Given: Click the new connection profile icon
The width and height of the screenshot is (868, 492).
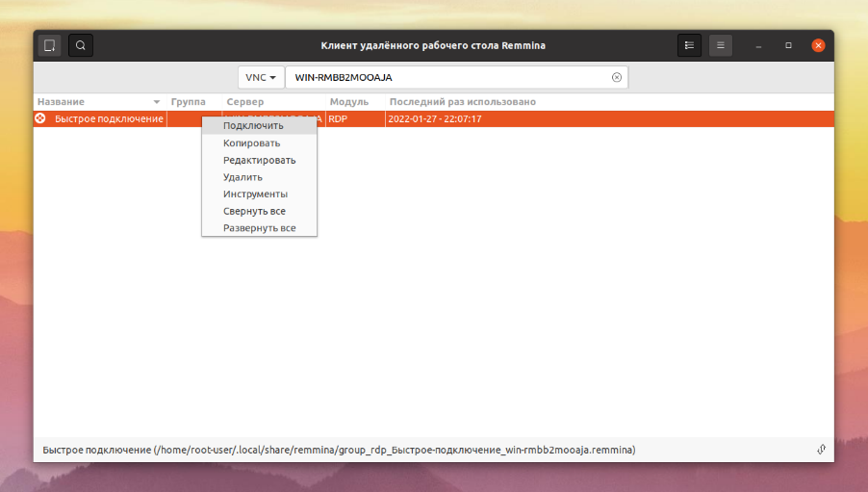Looking at the screenshot, I should coord(49,45).
